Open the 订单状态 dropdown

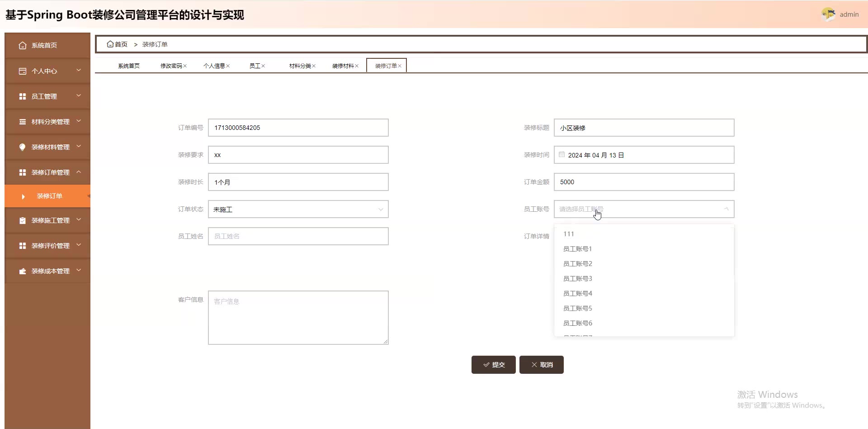298,209
